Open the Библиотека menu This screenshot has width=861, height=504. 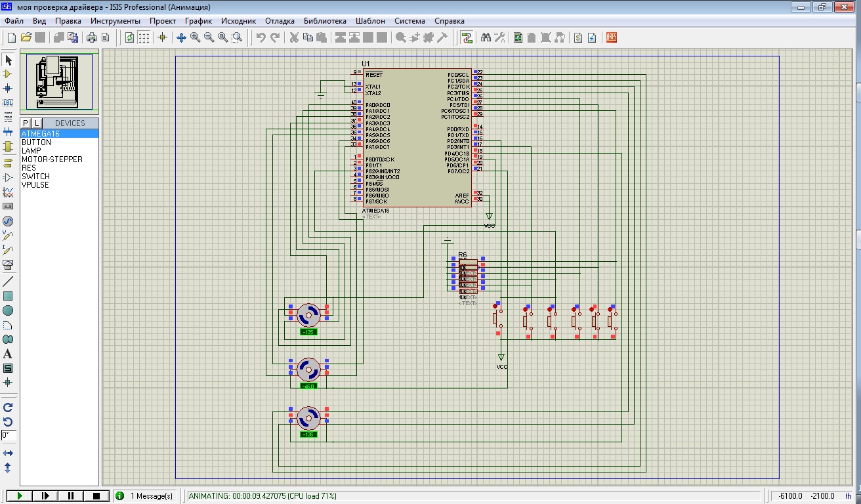[325, 21]
